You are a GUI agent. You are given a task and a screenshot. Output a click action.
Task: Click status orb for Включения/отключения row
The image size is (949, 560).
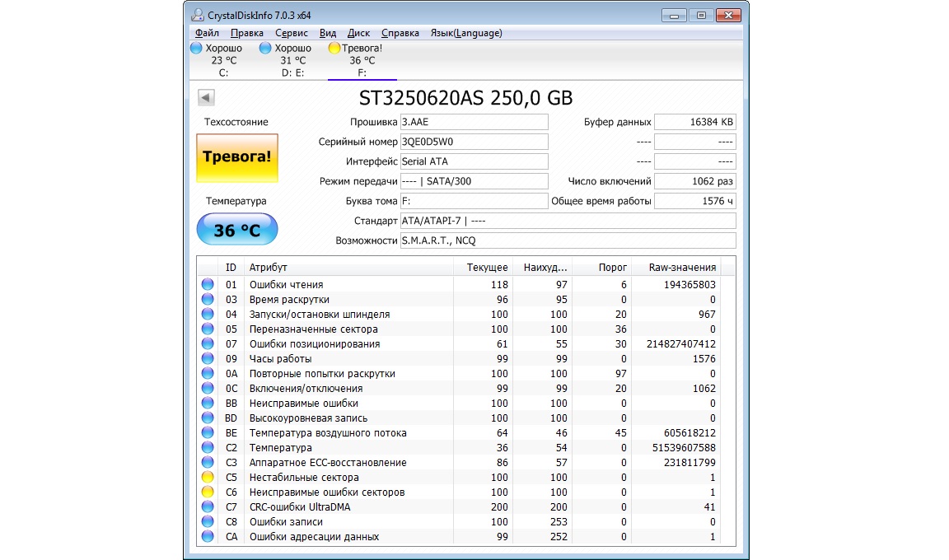click(208, 388)
